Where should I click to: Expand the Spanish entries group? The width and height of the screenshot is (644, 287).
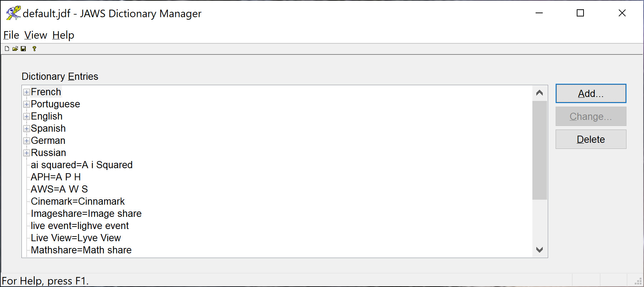click(26, 128)
